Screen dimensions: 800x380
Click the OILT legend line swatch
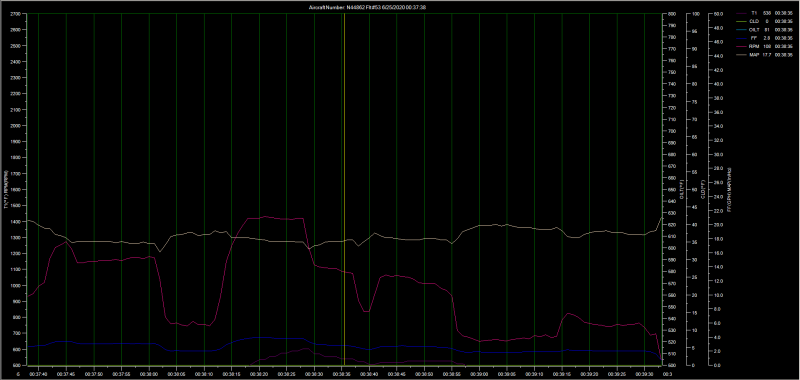click(x=740, y=30)
